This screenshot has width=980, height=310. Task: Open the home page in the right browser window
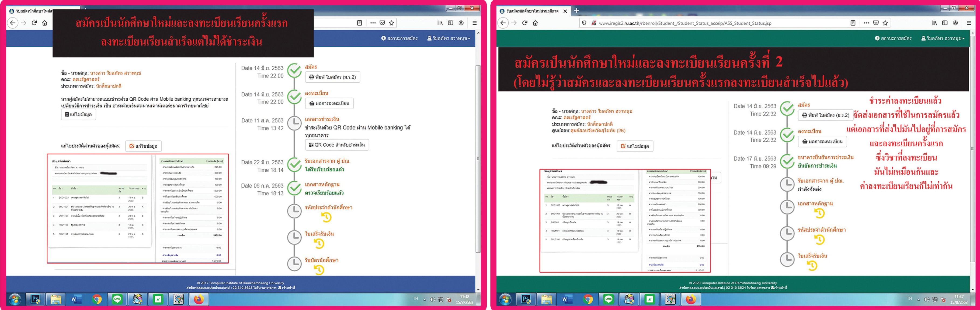click(535, 23)
